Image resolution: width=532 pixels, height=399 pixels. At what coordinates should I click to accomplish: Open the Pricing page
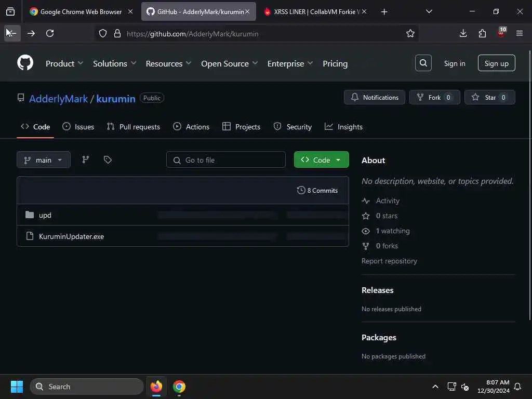click(335, 63)
